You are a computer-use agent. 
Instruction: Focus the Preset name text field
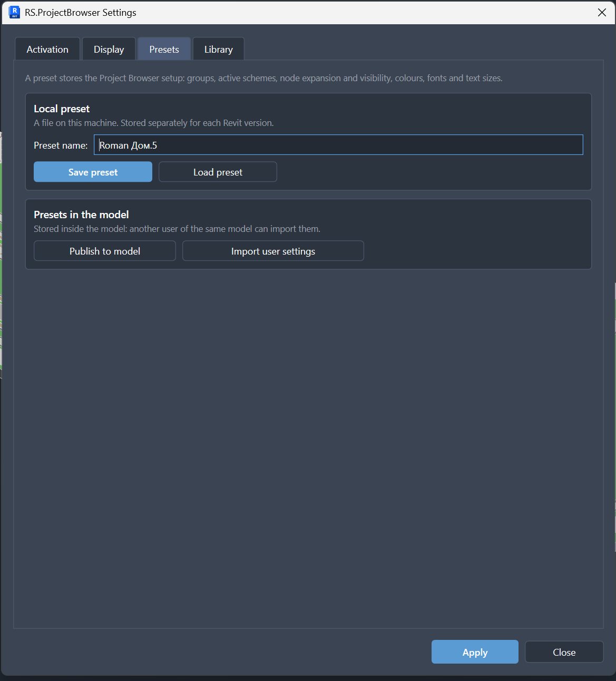(x=338, y=145)
